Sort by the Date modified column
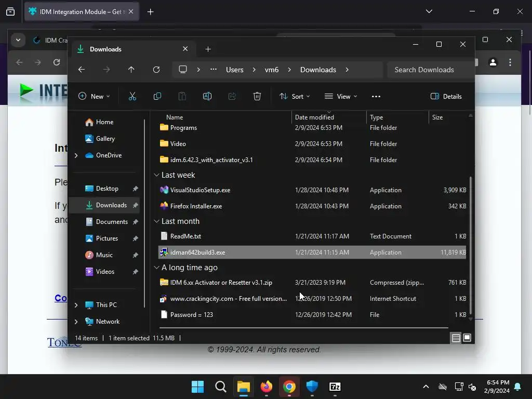Image resolution: width=532 pixels, height=399 pixels. point(329,117)
